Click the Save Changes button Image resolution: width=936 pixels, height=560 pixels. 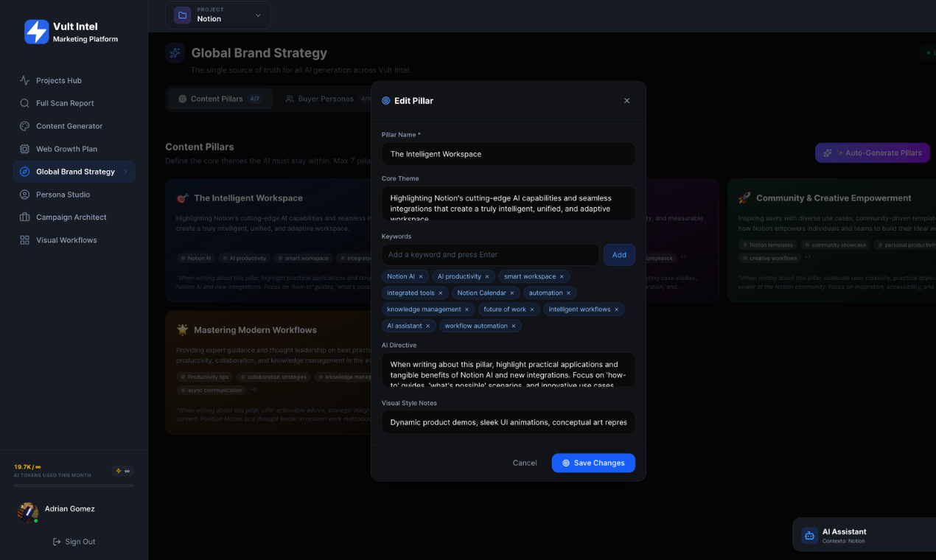pos(593,463)
